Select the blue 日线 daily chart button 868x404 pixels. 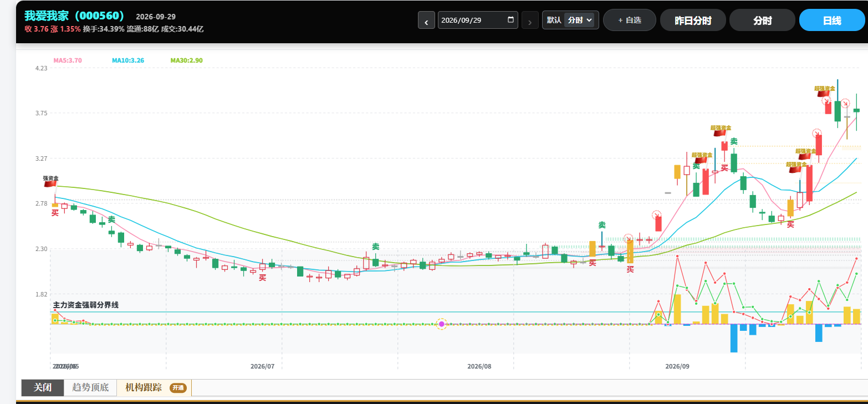click(832, 21)
